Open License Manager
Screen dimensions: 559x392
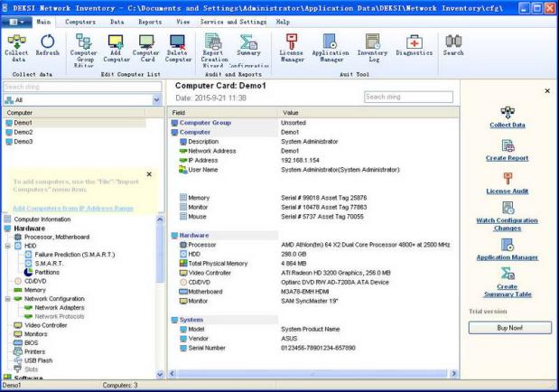[292, 48]
